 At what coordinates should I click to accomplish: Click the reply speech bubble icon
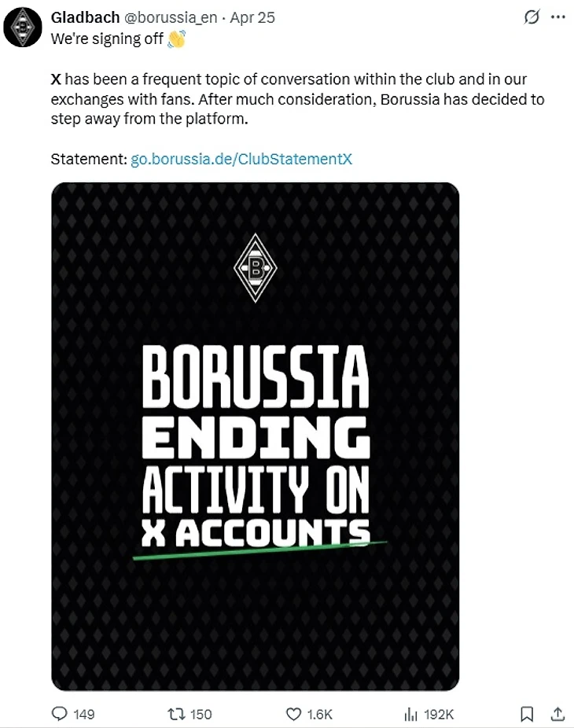click(x=59, y=714)
